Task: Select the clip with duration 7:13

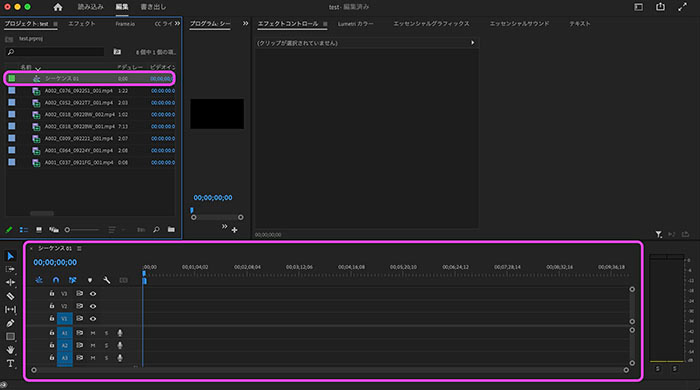Action: point(91,126)
